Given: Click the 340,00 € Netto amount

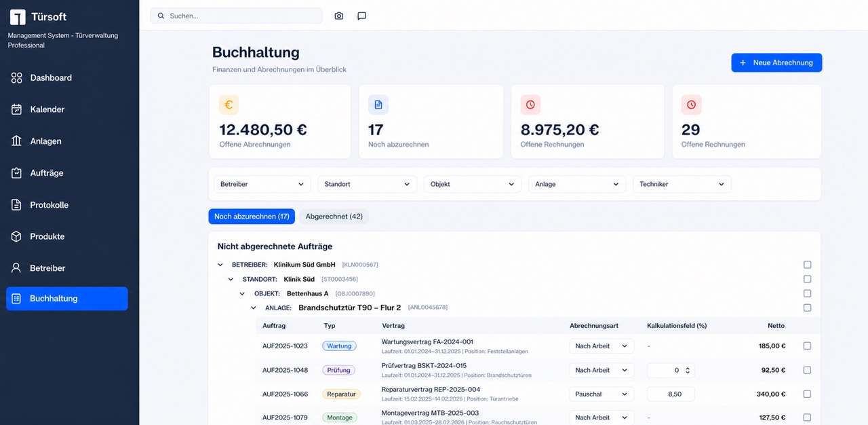Looking at the screenshot, I should [x=771, y=394].
